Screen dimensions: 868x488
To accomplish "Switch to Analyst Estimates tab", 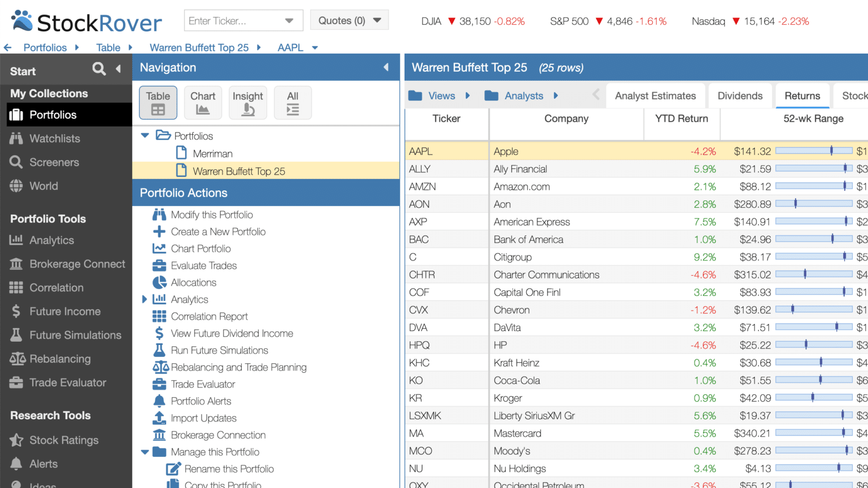I will (656, 96).
